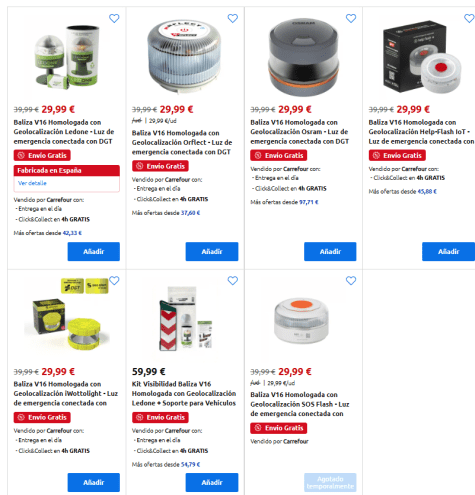Favorite the Osram baliza heart icon
Viewport: 475px width, 495px height.
pyautogui.click(x=351, y=18)
